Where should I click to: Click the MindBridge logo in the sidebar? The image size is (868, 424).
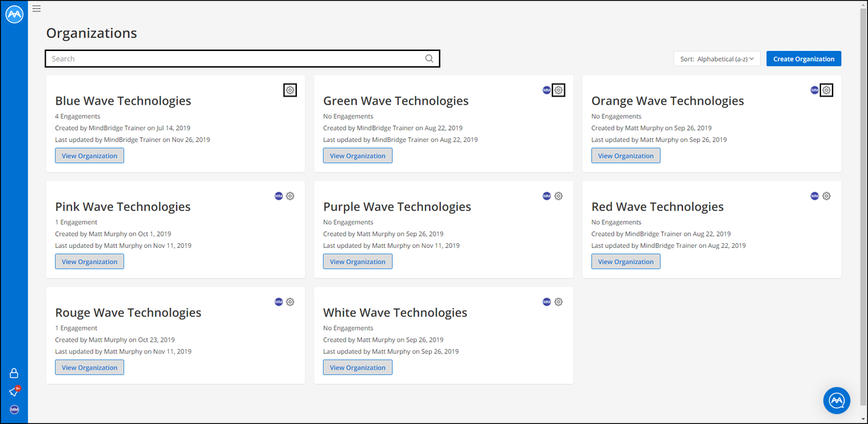click(x=14, y=15)
